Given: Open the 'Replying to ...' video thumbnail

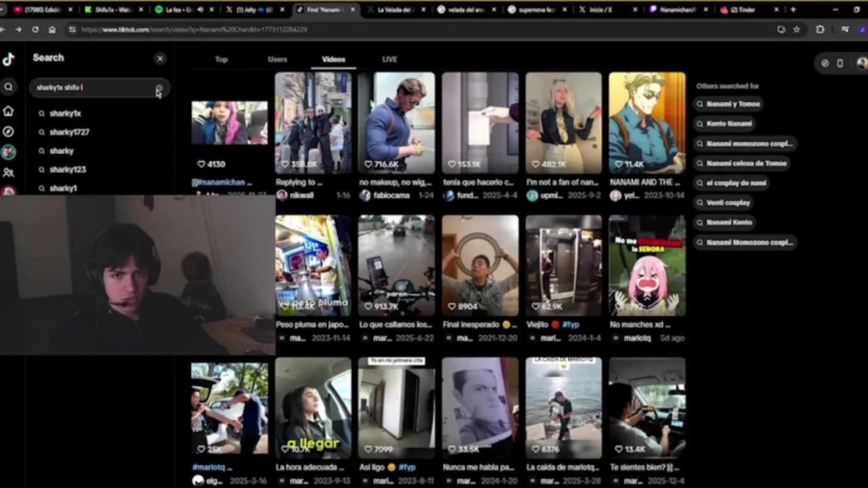Looking at the screenshot, I should click(313, 123).
